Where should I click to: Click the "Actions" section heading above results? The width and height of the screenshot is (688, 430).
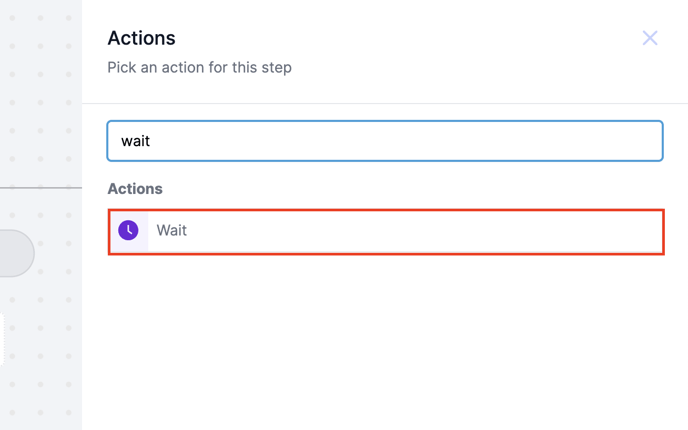(135, 189)
